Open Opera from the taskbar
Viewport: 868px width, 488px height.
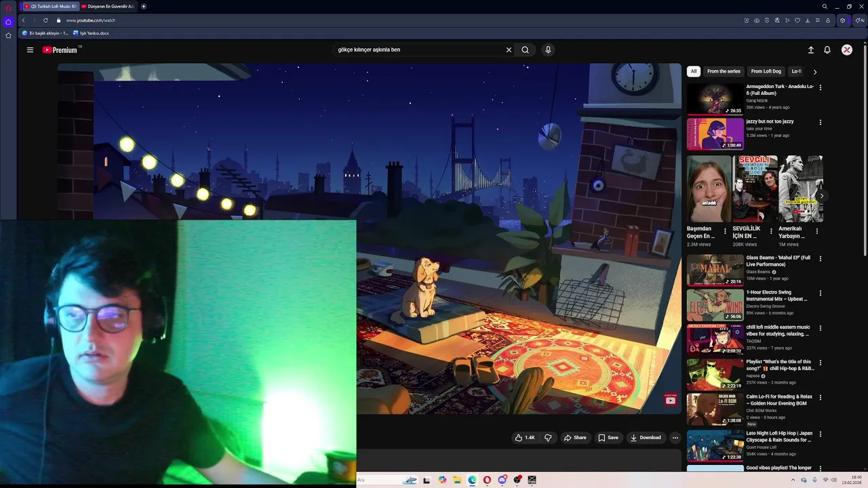[x=487, y=480]
